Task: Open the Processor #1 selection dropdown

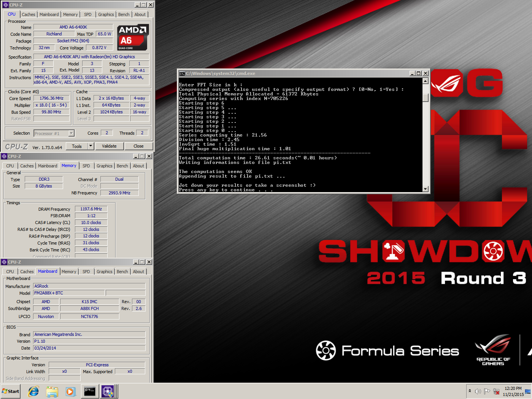Action: [x=71, y=133]
